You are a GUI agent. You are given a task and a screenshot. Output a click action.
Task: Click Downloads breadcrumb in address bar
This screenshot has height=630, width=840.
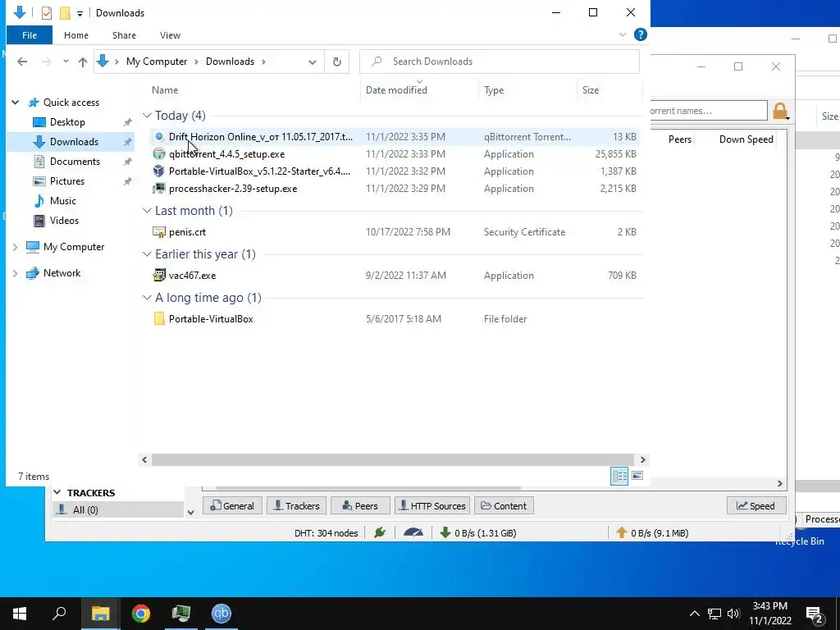point(230,62)
